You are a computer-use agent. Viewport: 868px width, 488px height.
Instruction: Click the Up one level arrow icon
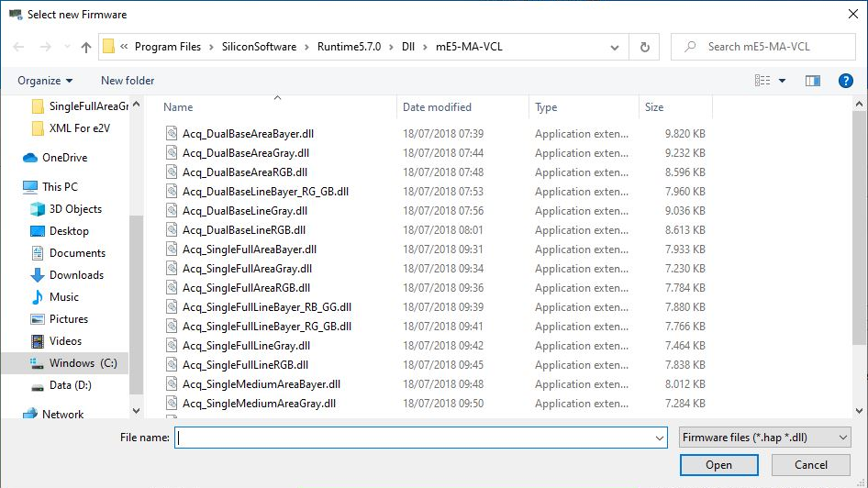tap(86, 47)
